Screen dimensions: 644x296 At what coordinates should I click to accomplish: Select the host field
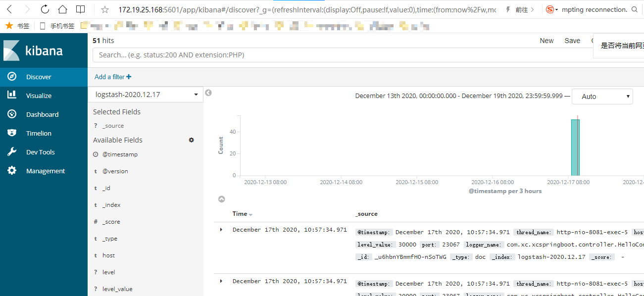click(x=108, y=255)
